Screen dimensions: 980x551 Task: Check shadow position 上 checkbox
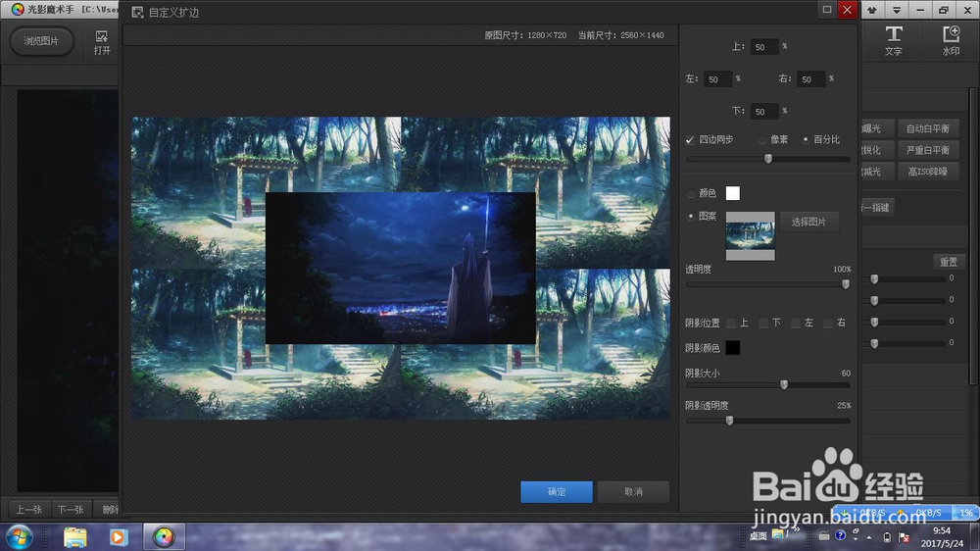(731, 324)
